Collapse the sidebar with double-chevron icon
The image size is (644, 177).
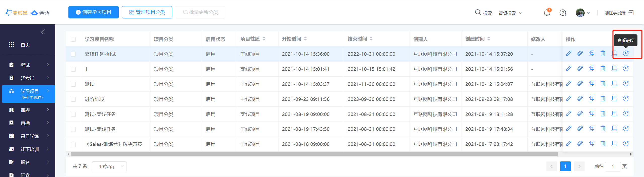pyautogui.click(x=43, y=32)
